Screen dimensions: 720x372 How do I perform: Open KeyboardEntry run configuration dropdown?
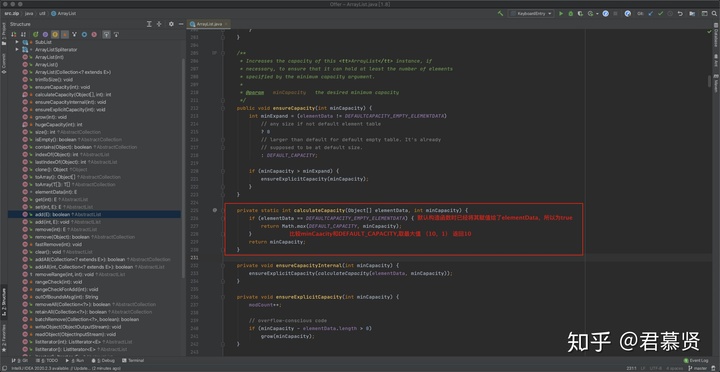point(531,14)
